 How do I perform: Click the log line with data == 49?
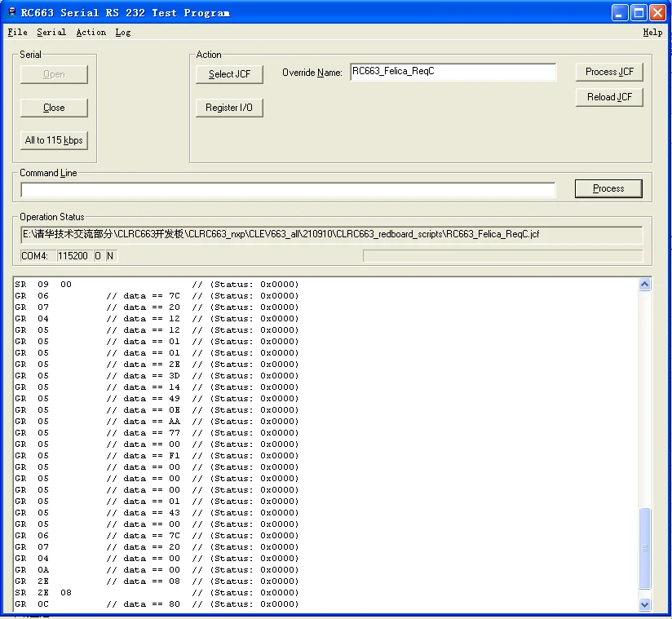click(x=157, y=399)
